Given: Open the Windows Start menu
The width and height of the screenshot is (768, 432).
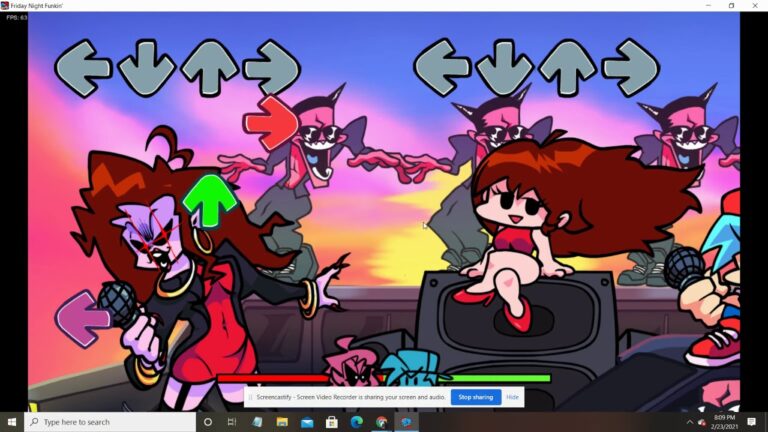Looking at the screenshot, I should coord(12,422).
